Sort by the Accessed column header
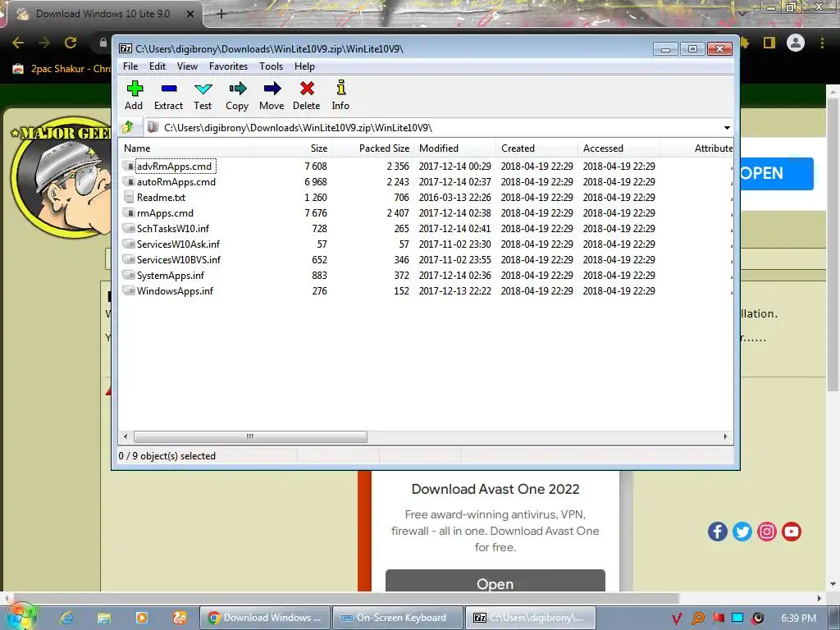This screenshot has width=840, height=630. [619, 148]
